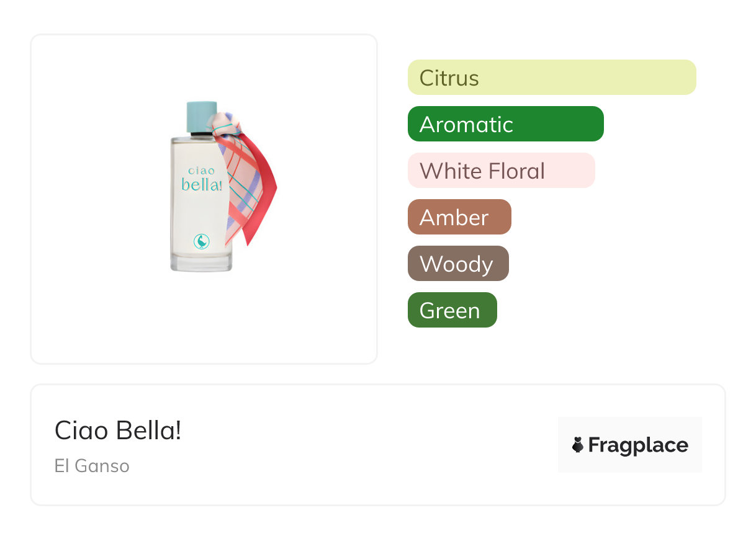Click the Green accord bar
The width and height of the screenshot is (756, 536).
tap(452, 310)
